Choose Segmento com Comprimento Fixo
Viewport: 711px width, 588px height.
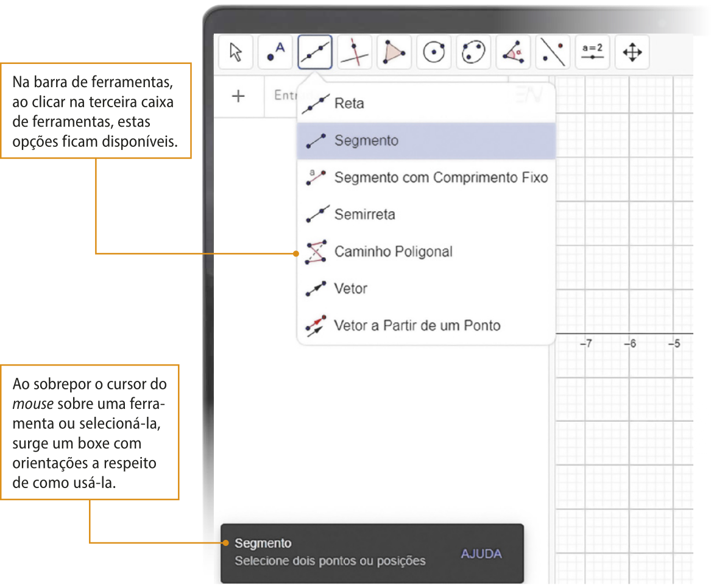coord(426,177)
